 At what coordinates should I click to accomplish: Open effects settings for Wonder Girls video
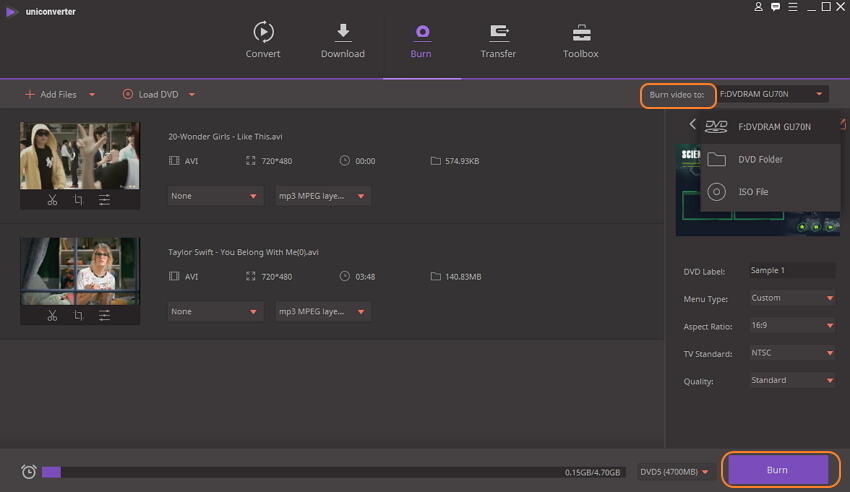click(x=104, y=200)
